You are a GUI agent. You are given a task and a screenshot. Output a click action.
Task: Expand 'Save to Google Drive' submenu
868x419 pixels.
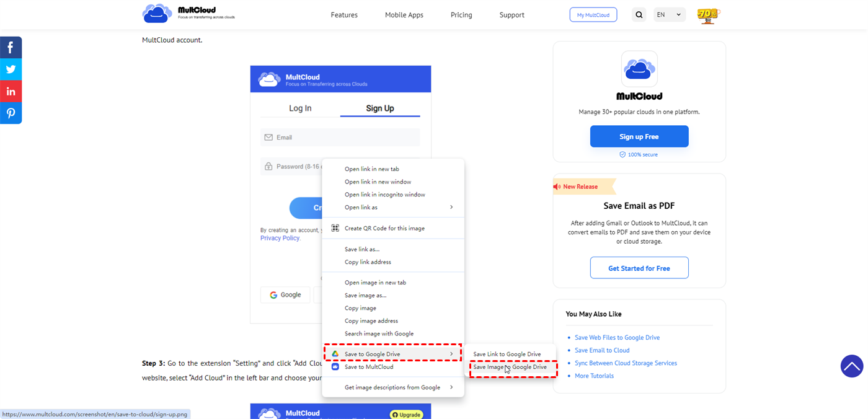(393, 354)
